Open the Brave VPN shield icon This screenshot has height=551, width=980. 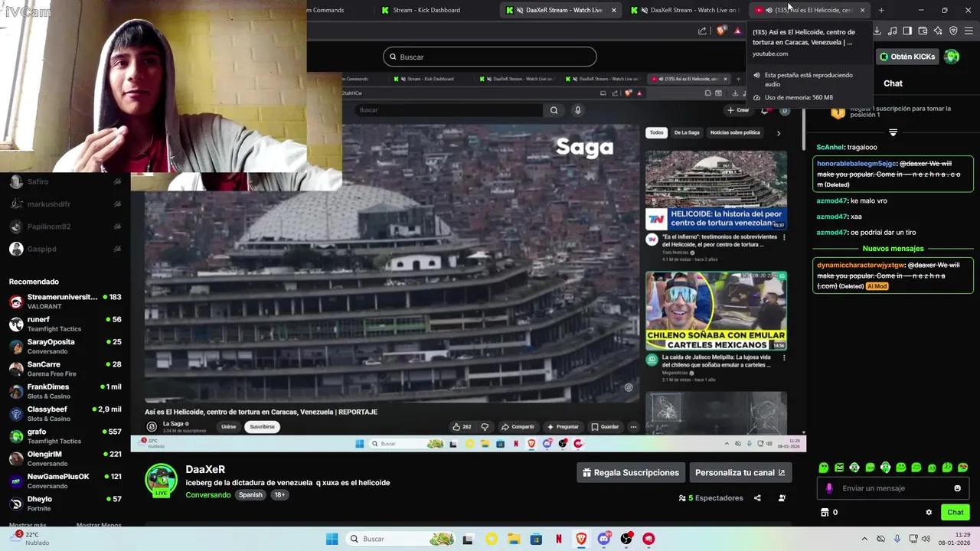[953, 31]
